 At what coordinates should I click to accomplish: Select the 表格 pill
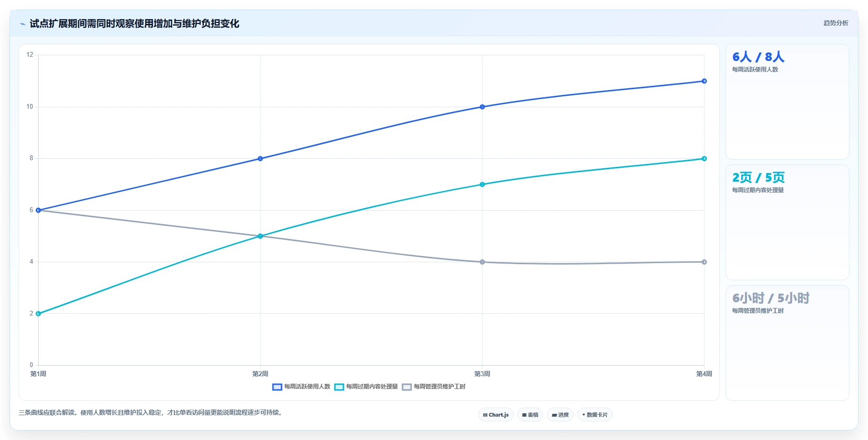click(x=530, y=415)
